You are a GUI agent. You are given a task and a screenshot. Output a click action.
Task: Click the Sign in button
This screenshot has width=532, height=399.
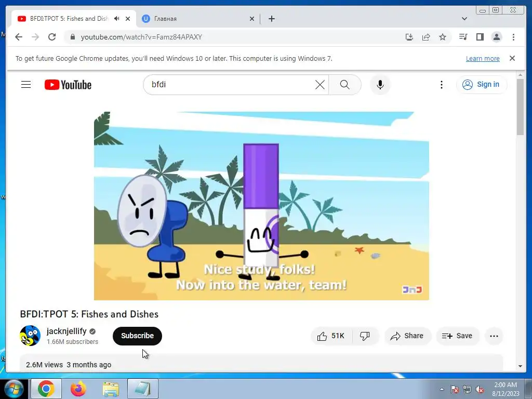(482, 85)
